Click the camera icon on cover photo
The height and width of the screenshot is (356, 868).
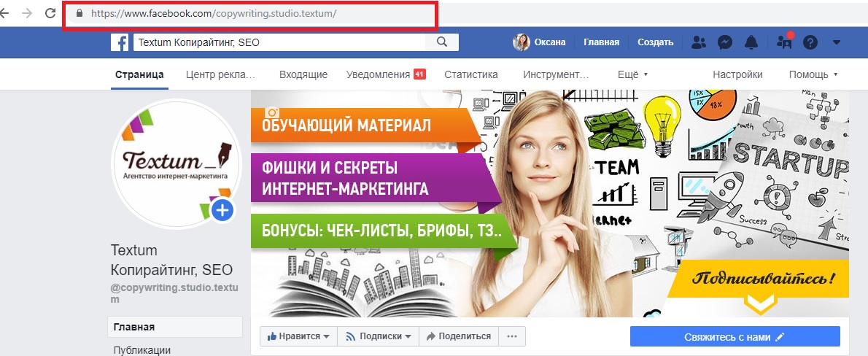(x=271, y=112)
